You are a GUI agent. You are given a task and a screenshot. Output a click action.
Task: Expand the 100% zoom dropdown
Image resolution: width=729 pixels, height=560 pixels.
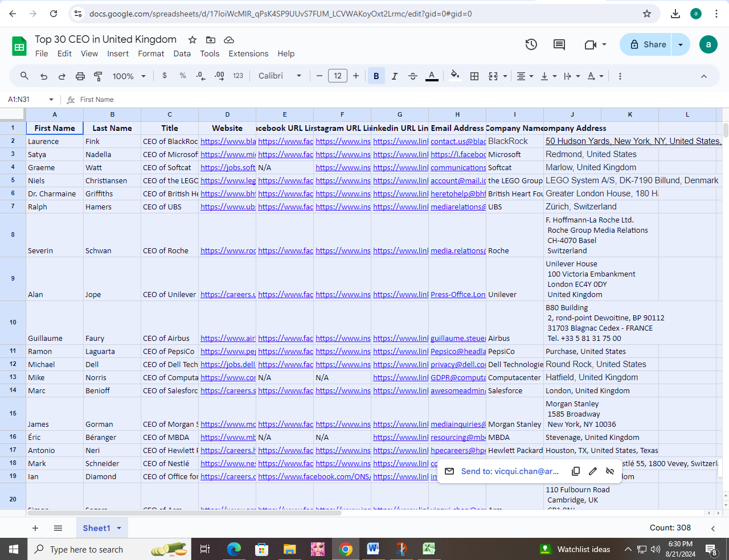click(129, 76)
